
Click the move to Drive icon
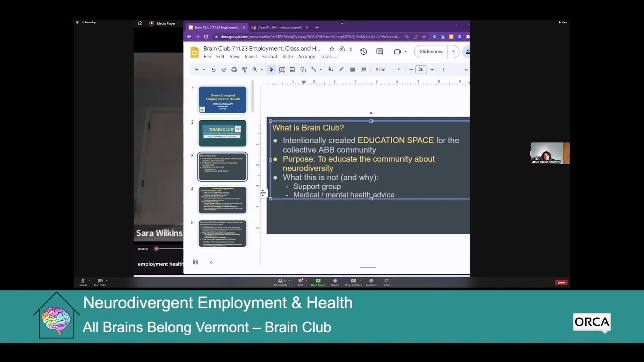click(x=342, y=49)
